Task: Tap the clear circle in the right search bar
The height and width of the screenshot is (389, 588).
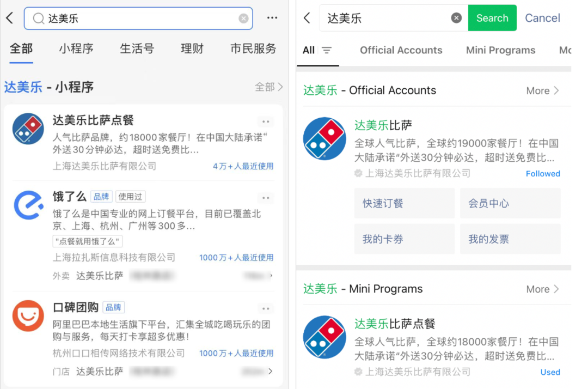Action: [x=456, y=18]
